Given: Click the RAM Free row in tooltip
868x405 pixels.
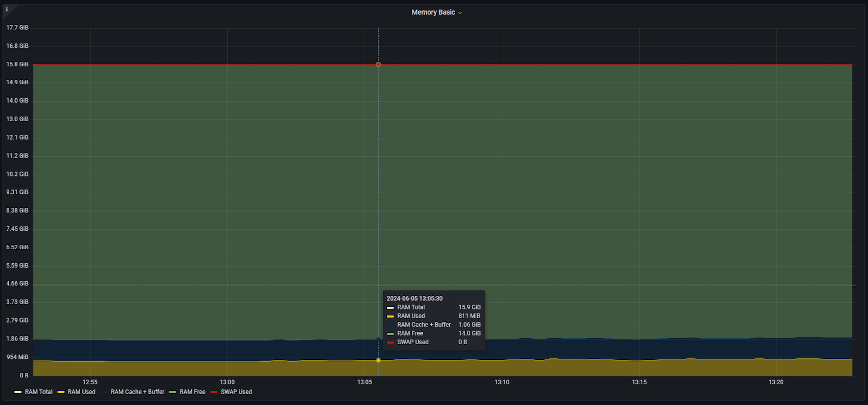Looking at the screenshot, I should 410,333.
